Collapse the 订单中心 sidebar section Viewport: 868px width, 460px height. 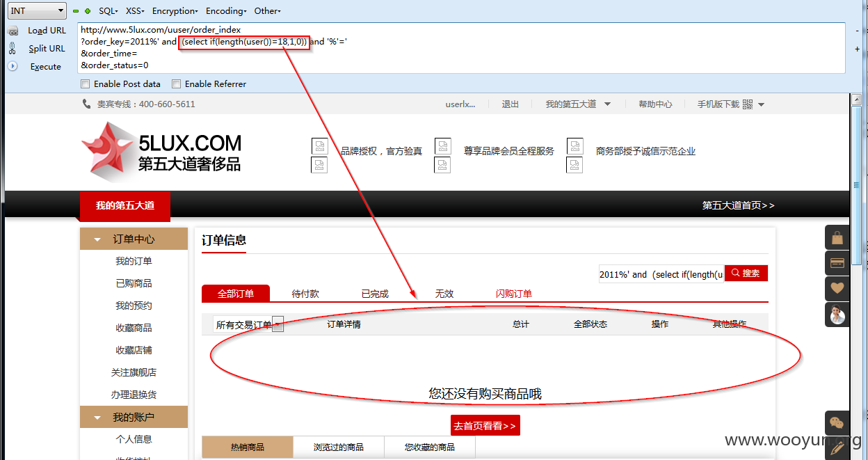click(x=134, y=239)
